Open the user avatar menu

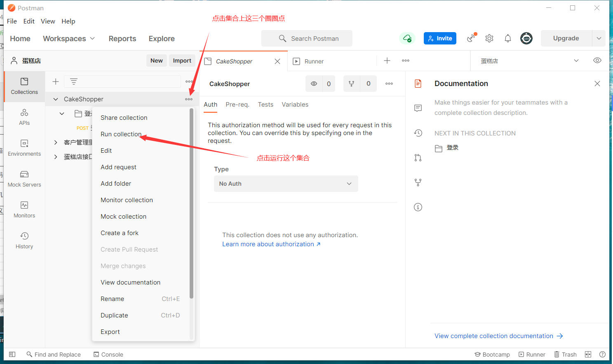coord(526,38)
